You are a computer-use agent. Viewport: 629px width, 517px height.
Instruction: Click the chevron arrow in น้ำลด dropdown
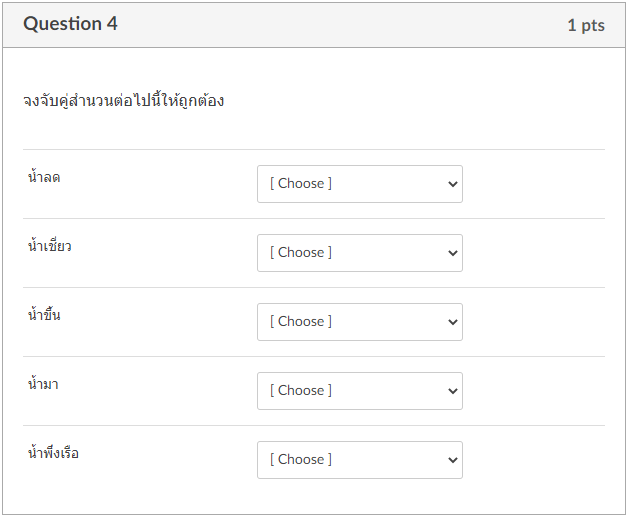pyautogui.click(x=452, y=184)
